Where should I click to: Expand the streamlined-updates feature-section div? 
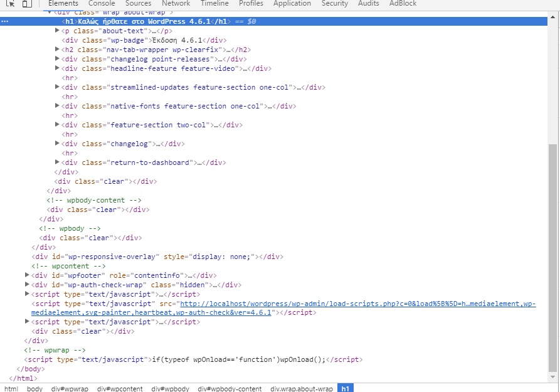(57, 87)
